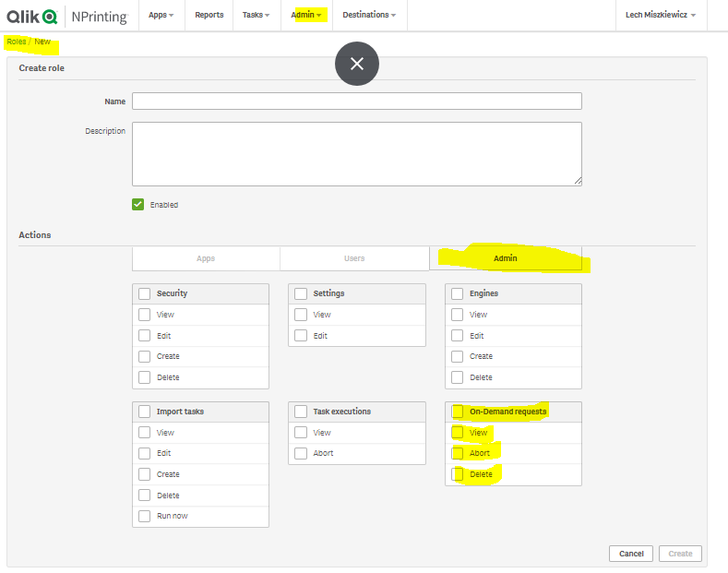This screenshot has height=573, width=728.
Task: Check Engines Delete permission
Action: point(458,377)
